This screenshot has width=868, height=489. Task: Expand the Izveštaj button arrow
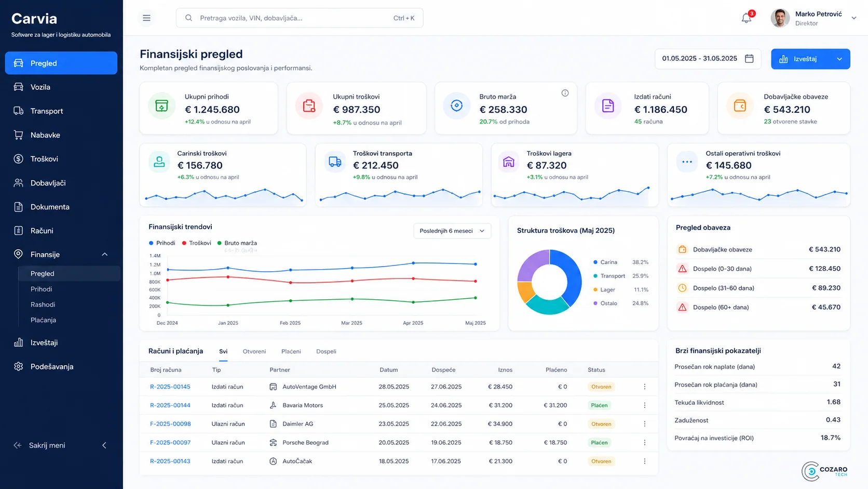839,59
